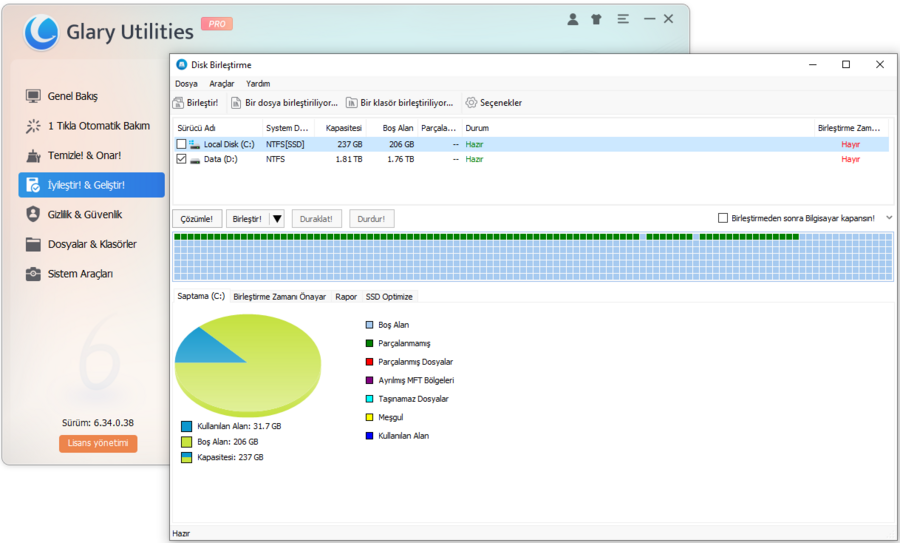Sort by Durum column header
This screenshot has width=900, height=543.
(638, 128)
